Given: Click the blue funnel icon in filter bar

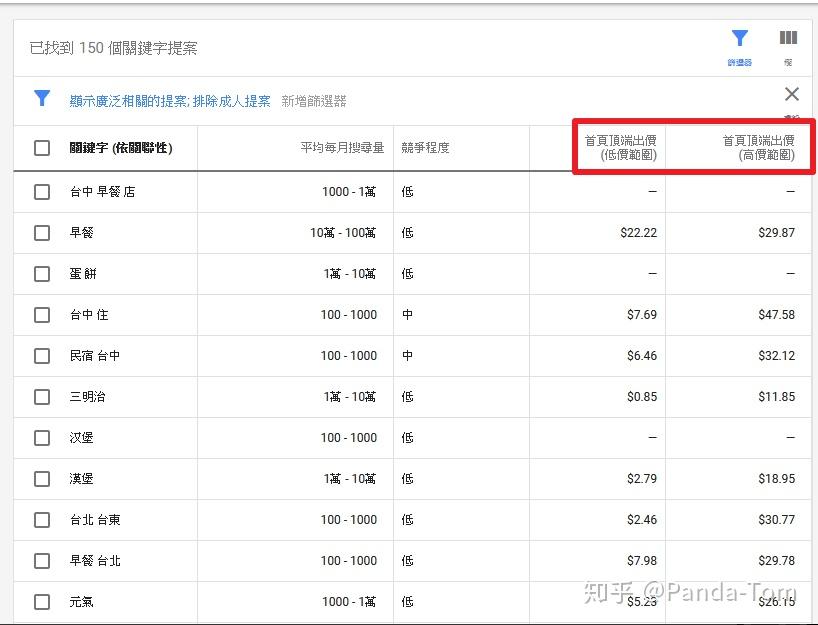Looking at the screenshot, I should click(42, 98).
